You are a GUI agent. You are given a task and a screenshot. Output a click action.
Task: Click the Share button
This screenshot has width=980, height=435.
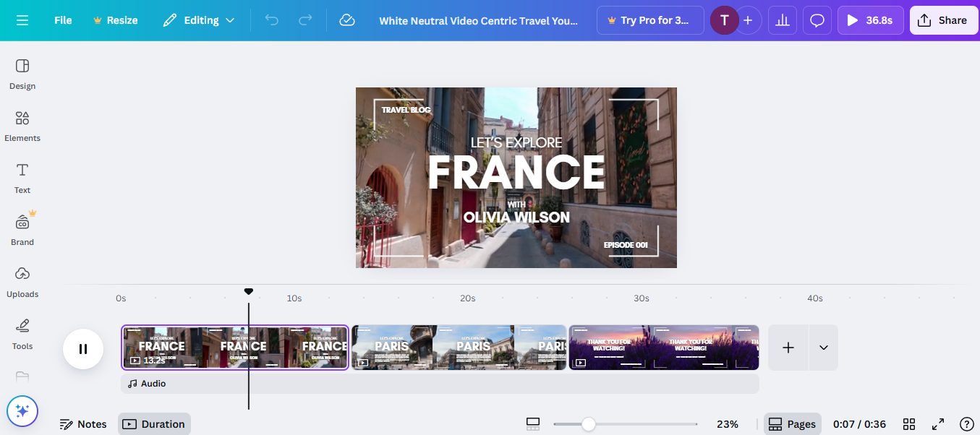pyautogui.click(x=944, y=20)
